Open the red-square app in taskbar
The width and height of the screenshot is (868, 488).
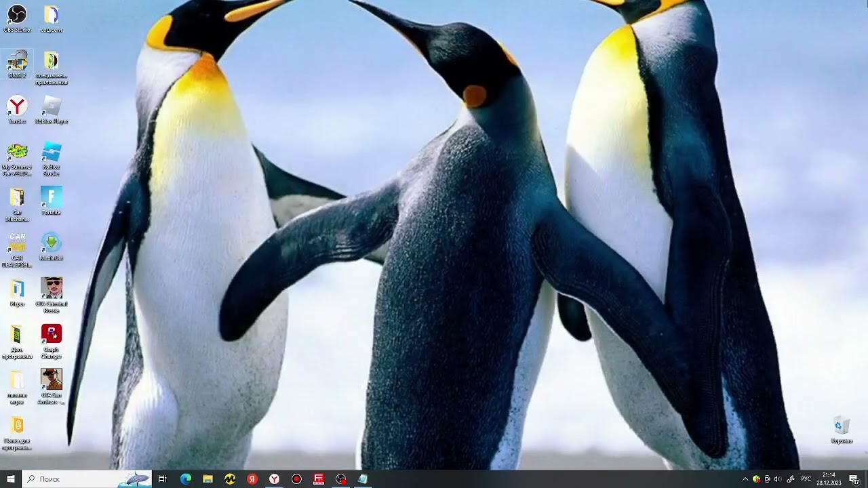tap(319, 479)
